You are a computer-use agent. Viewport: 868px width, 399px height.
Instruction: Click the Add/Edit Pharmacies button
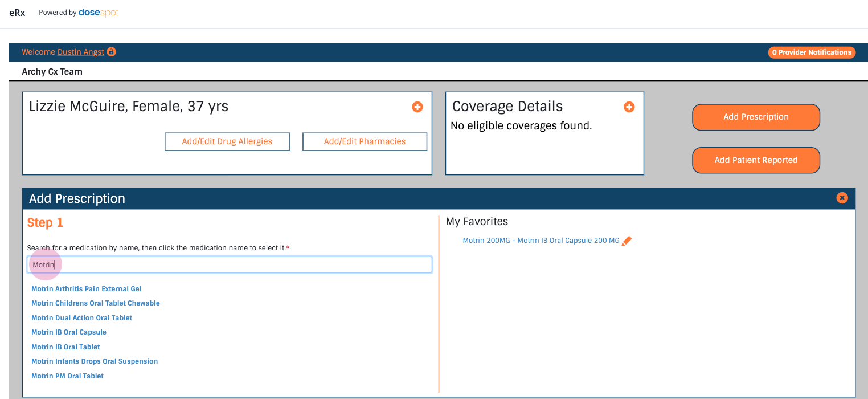(365, 141)
